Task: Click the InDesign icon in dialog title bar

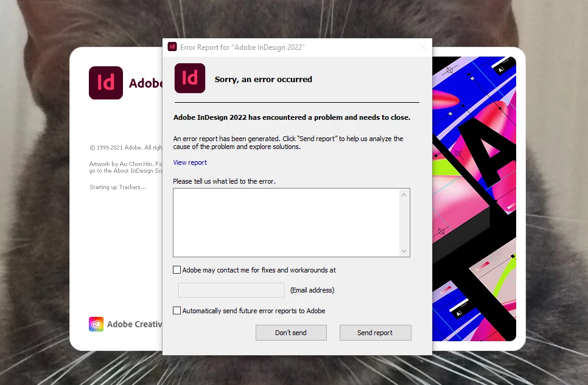Action: (x=172, y=47)
